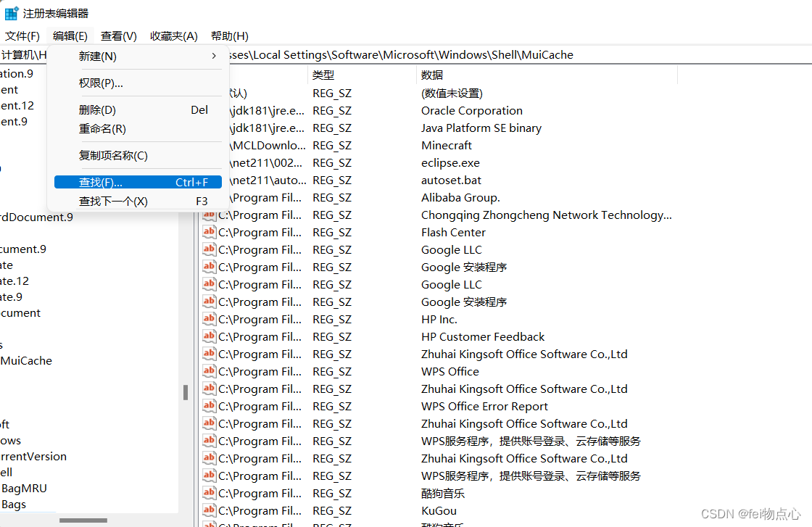
Task: Choose 复制项名称(C) from the Edit menu
Action: pos(138,155)
